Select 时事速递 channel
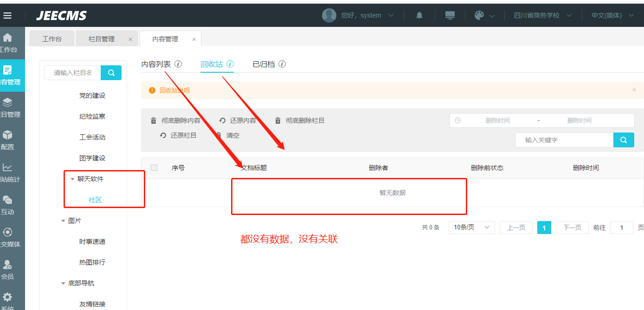This screenshot has height=310, width=644. coord(92,241)
